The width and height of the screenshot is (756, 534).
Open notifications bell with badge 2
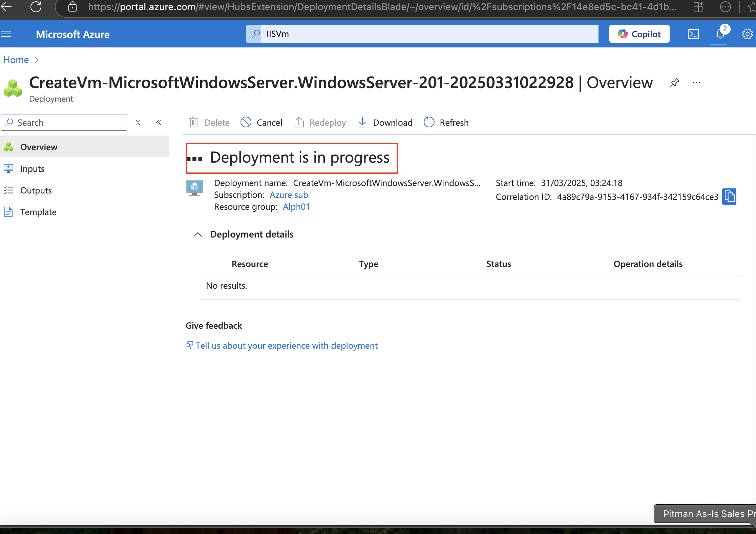(721, 34)
